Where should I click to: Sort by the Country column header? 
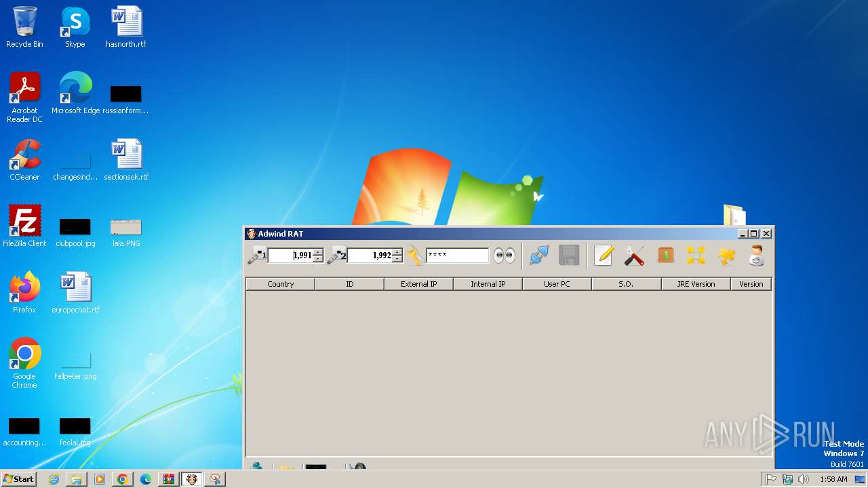(x=280, y=284)
